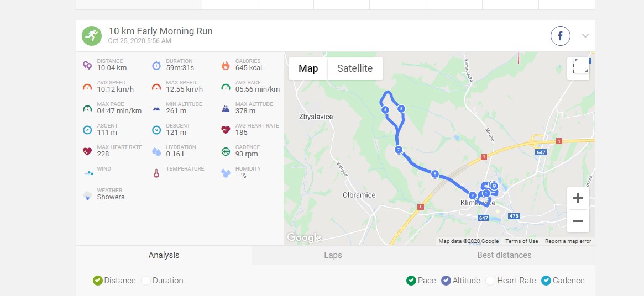Click the avg heart rate heart icon
This screenshot has width=644, height=296.
point(226,130)
